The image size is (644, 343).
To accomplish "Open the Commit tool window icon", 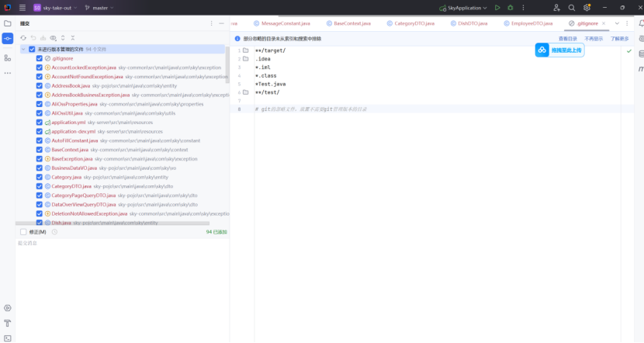I will click(8, 39).
